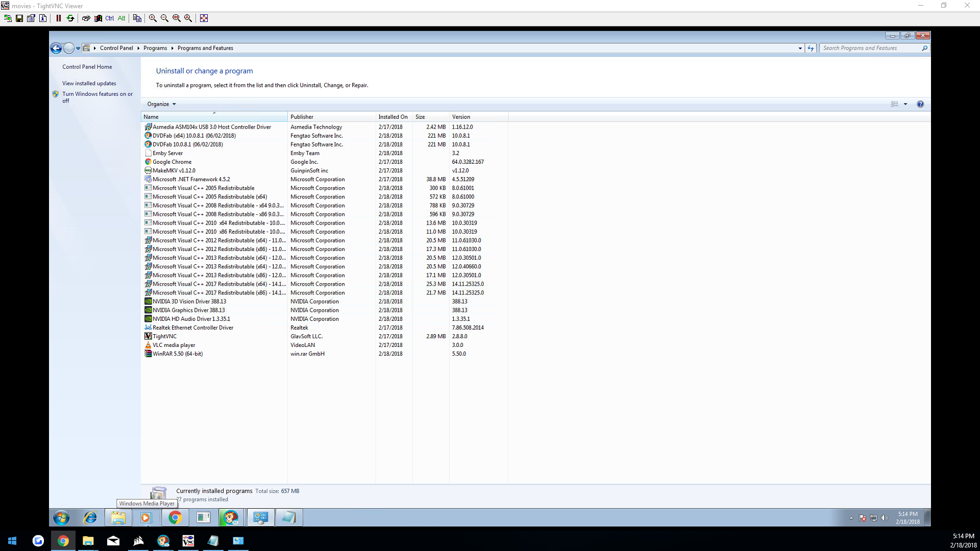
Task: Toggle the Ctrl key in the toolbar
Action: pyautogui.click(x=110, y=18)
